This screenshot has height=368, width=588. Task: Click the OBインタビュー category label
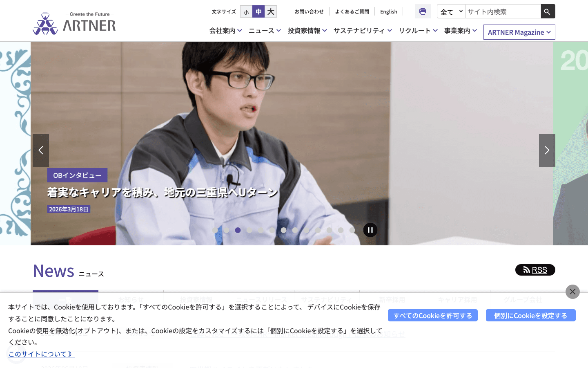coord(77,175)
